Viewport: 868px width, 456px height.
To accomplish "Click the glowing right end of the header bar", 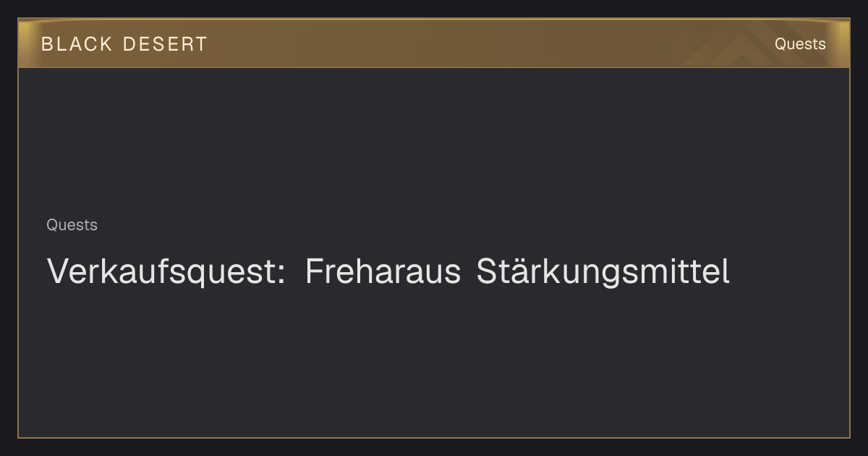I will coord(841,43).
